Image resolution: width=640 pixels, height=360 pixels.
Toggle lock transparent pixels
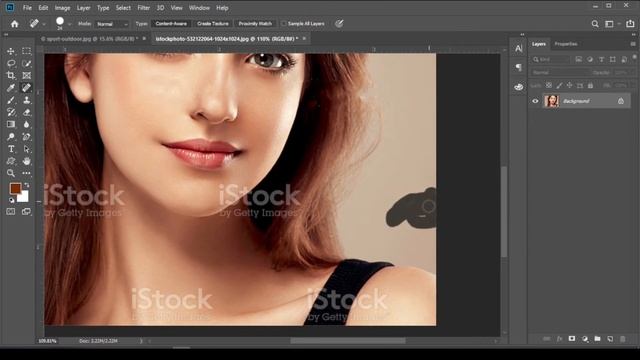point(549,85)
